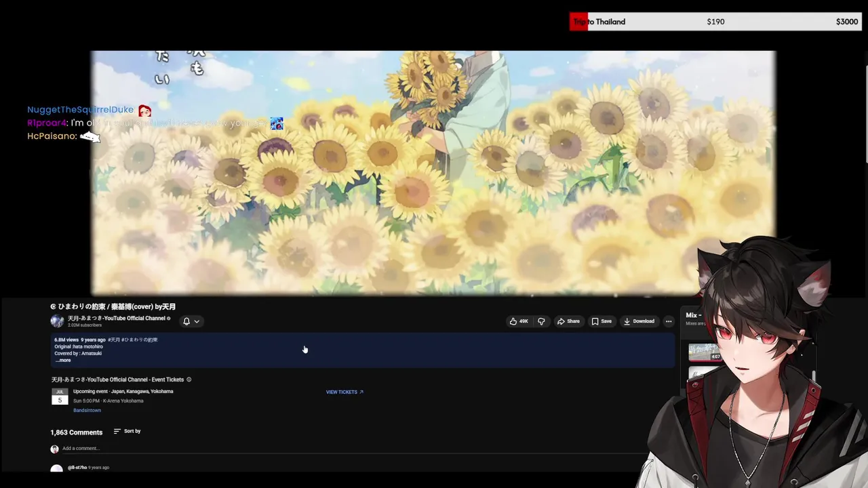Click the video title ひまわりの約束
Screen dimensions: 868x488
113,306
